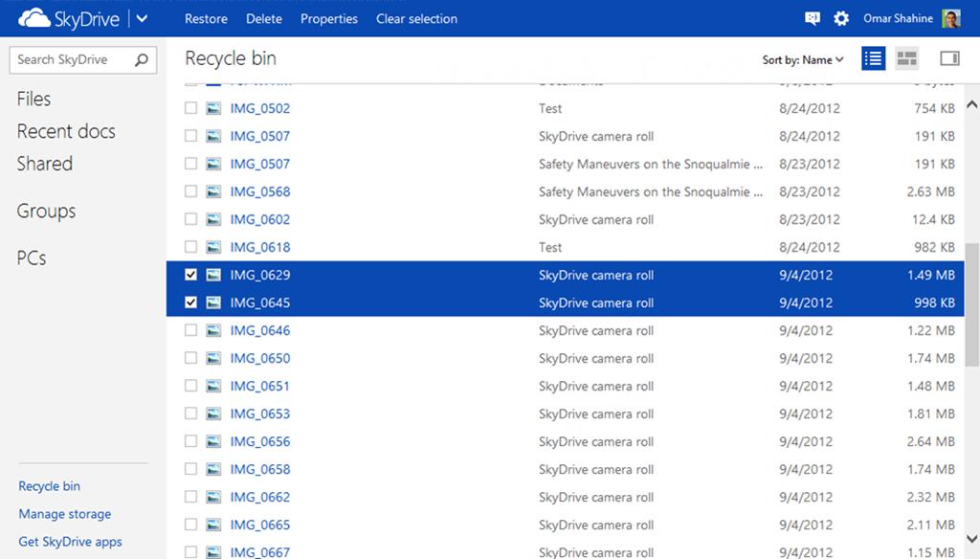Open the IMG_0650 file link
This screenshot has width=980, height=559.
(260, 358)
